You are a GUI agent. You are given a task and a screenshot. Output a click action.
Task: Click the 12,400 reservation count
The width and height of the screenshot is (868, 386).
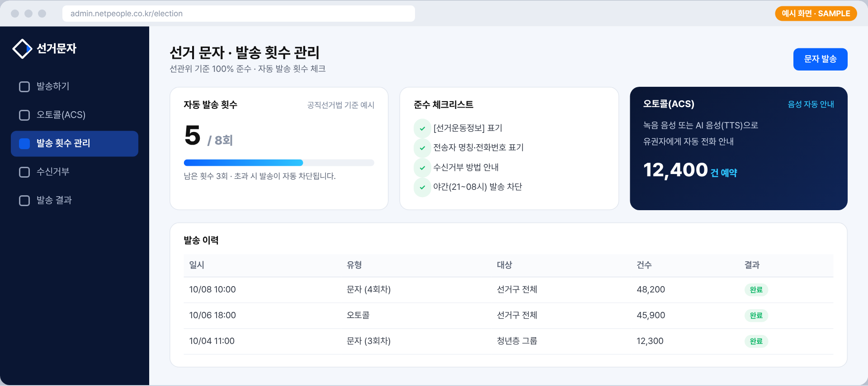point(675,170)
